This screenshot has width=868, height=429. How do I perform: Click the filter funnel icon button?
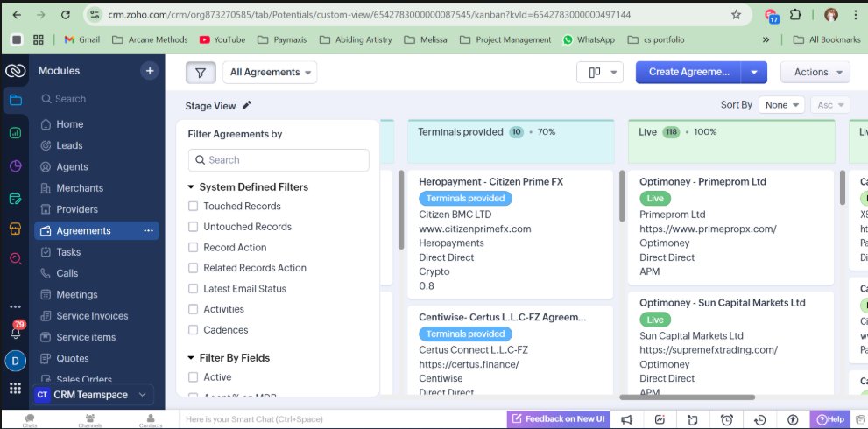201,73
